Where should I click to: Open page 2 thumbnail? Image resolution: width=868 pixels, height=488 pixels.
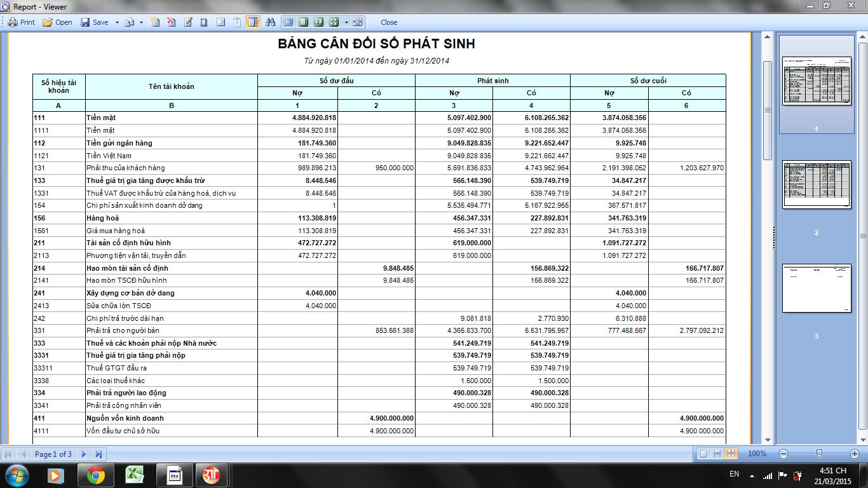(x=817, y=185)
